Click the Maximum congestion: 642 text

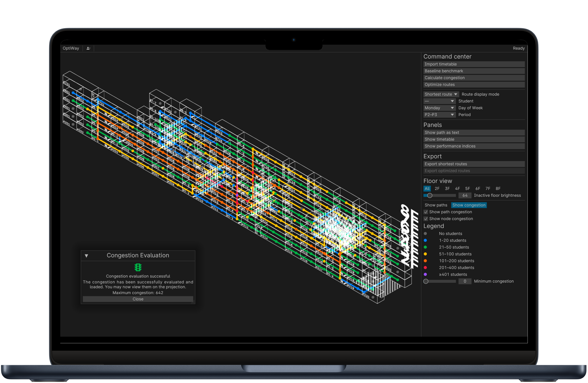tap(138, 293)
